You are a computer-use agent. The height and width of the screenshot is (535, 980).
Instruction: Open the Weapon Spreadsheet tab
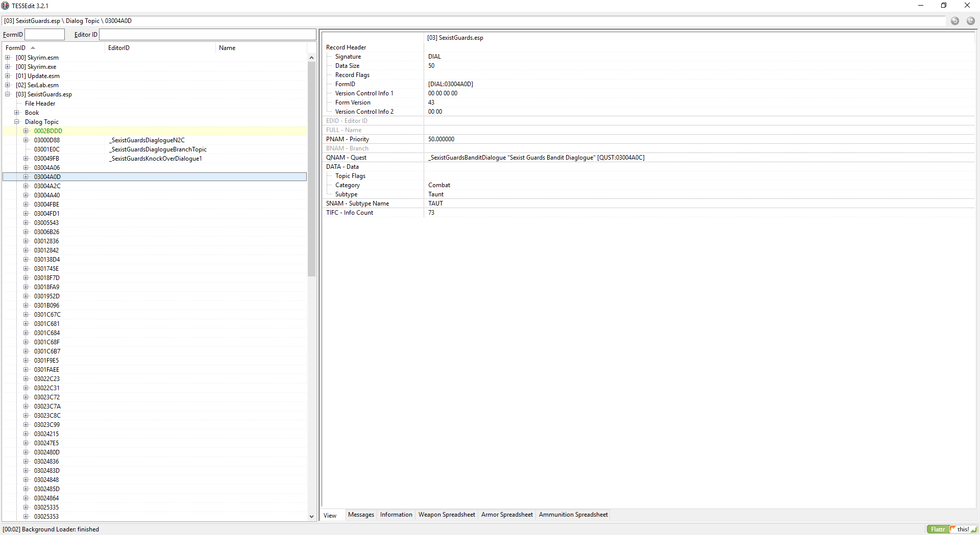coord(447,515)
